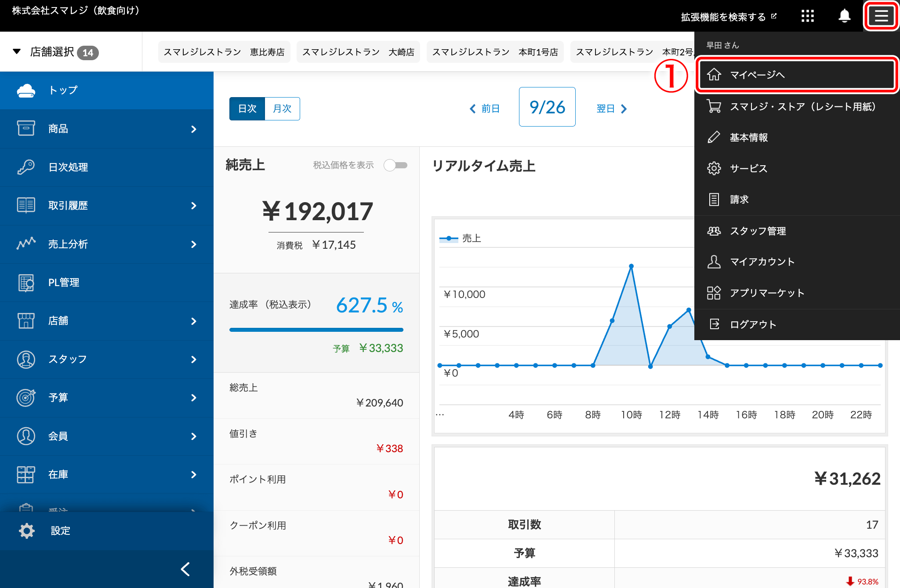Select スタッフ管理 from the dropdown menu
The height and width of the screenshot is (588, 900).
click(758, 231)
